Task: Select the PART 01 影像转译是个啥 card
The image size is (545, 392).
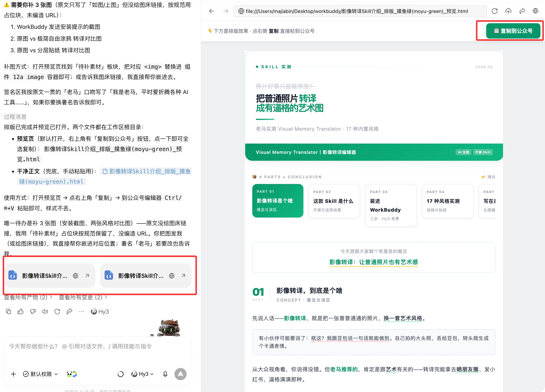Action: coord(277,201)
